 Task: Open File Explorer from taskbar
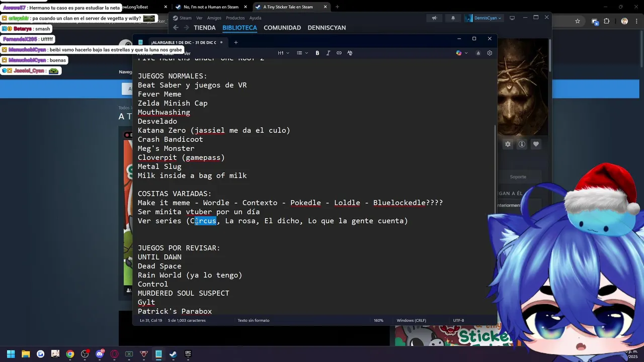pos(26,354)
